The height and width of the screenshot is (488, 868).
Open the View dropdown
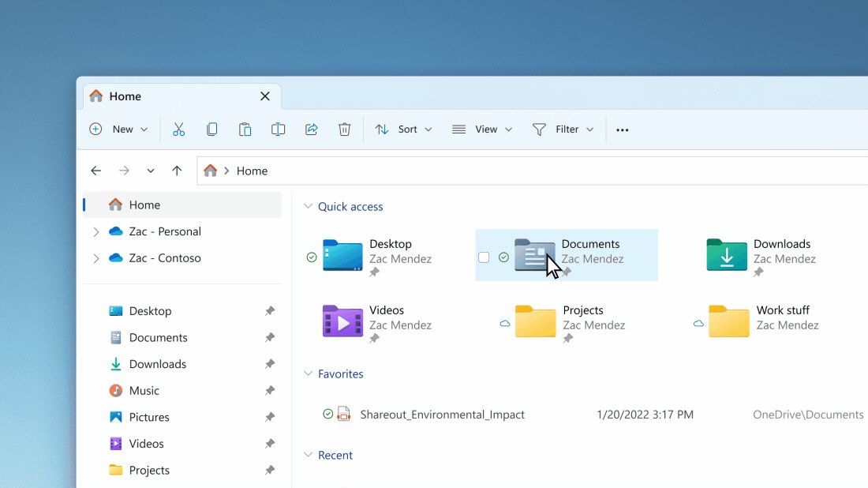(481, 129)
